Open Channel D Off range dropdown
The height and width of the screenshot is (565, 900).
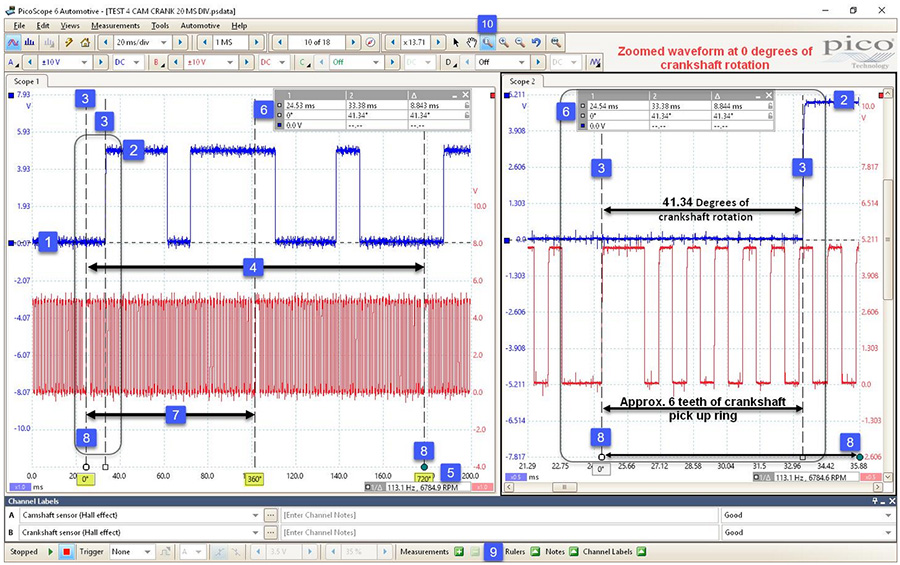click(x=522, y=62)
